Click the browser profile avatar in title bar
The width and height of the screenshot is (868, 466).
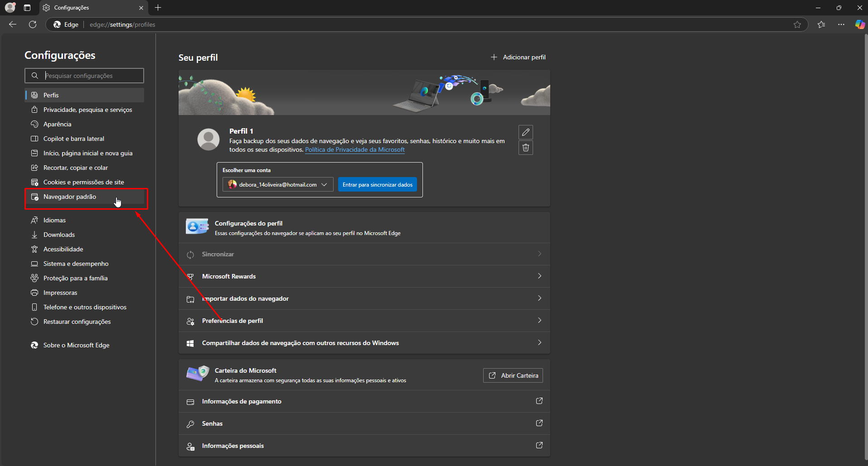click(x=10, y=8)
